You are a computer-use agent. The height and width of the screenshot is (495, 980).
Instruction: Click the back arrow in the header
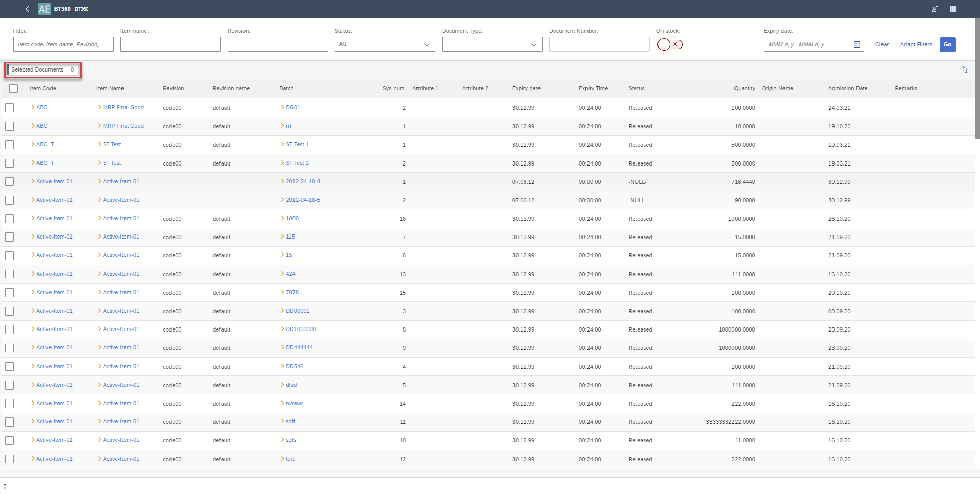point(27,9)
